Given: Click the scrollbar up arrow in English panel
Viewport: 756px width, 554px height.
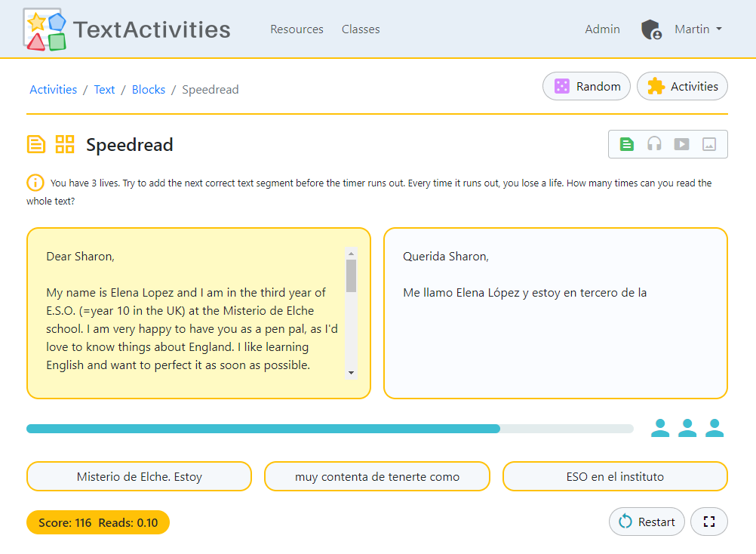Looking at the screenshot, I should (x=351, y=254).
